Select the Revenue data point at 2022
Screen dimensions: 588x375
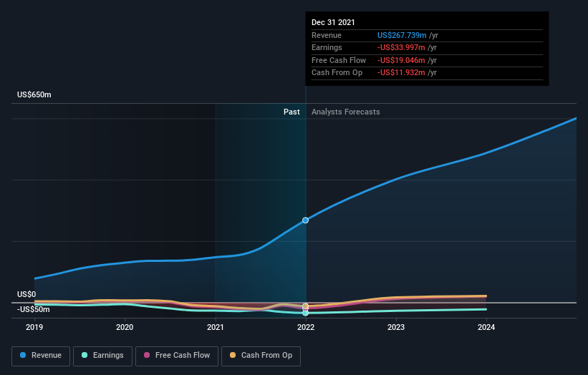306,220
